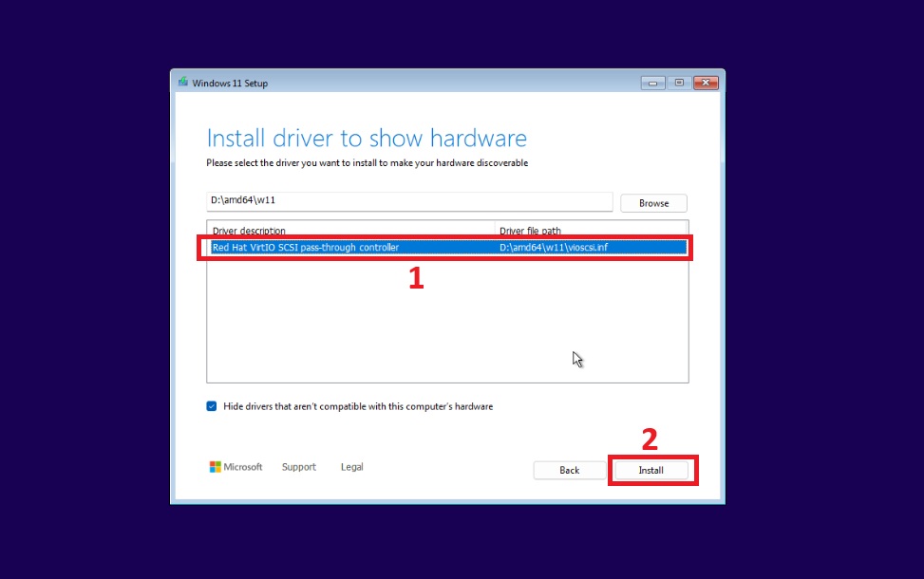Maximize the Windows 11 Setup window
Image resolution: width=924 pixels, height=579 pixels.
pos(678,83)
